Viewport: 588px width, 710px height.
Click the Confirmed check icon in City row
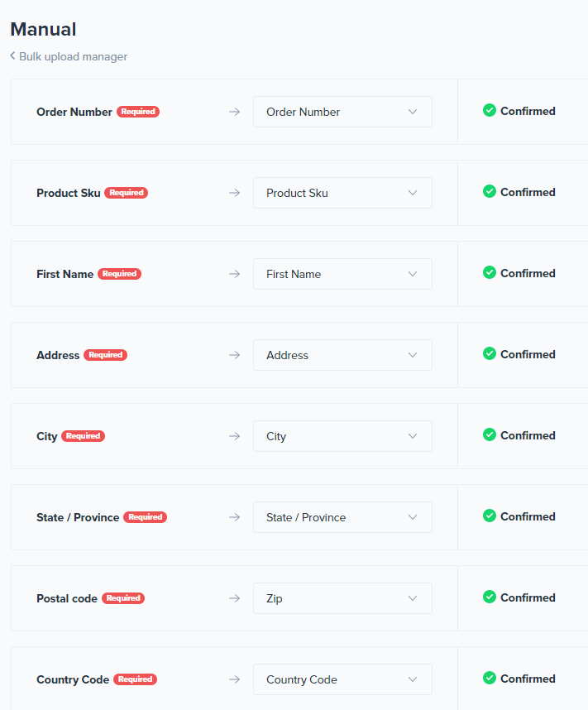(x=490, y=434)
